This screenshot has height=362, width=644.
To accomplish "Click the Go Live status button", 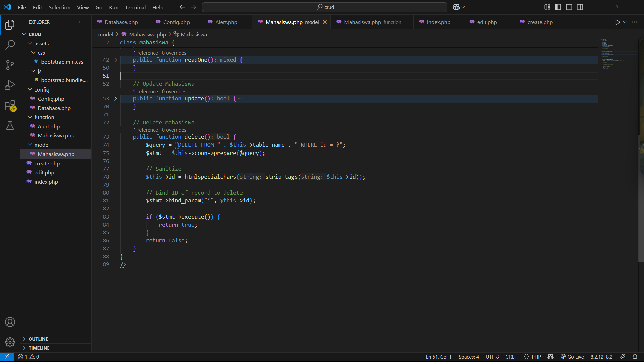I will [x=572, y=357].
